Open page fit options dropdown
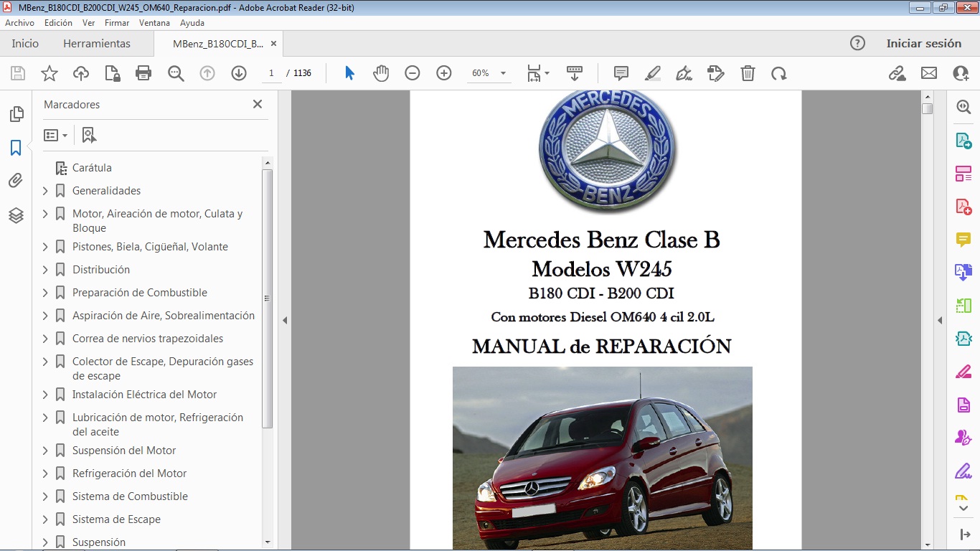Viewport: 980px width, 551px height. (538, 73)
